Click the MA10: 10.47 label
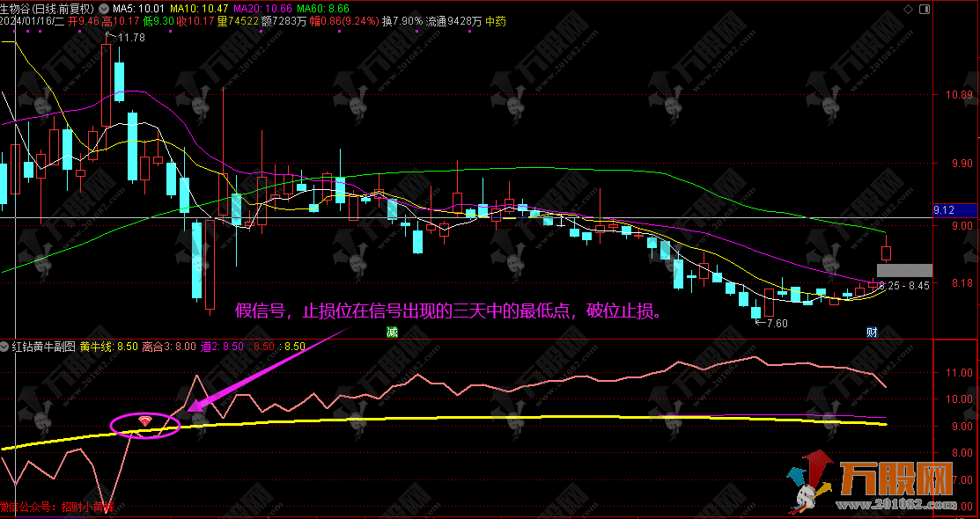 (199, 9)
